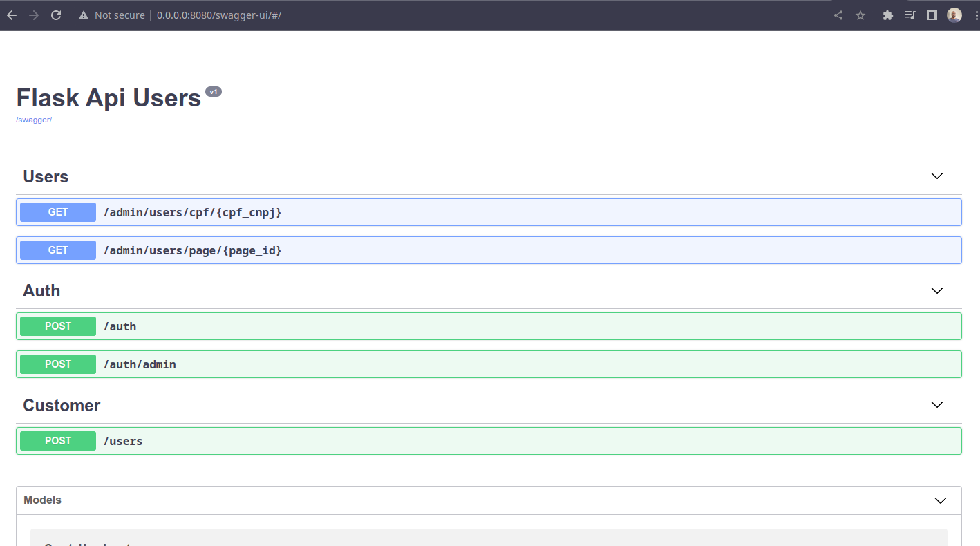The image size is (980, 546).
Task: Collapse the Auth section chevron
Action: (x=937, y=290)
